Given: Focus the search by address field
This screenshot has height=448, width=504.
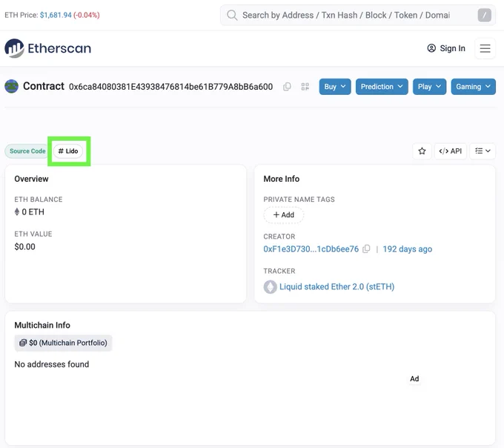Looking at the screenshot, I should point(357,15).
